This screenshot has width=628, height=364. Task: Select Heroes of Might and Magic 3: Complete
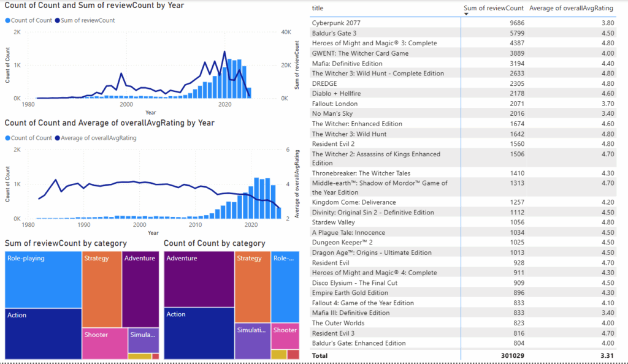point(462,43)
